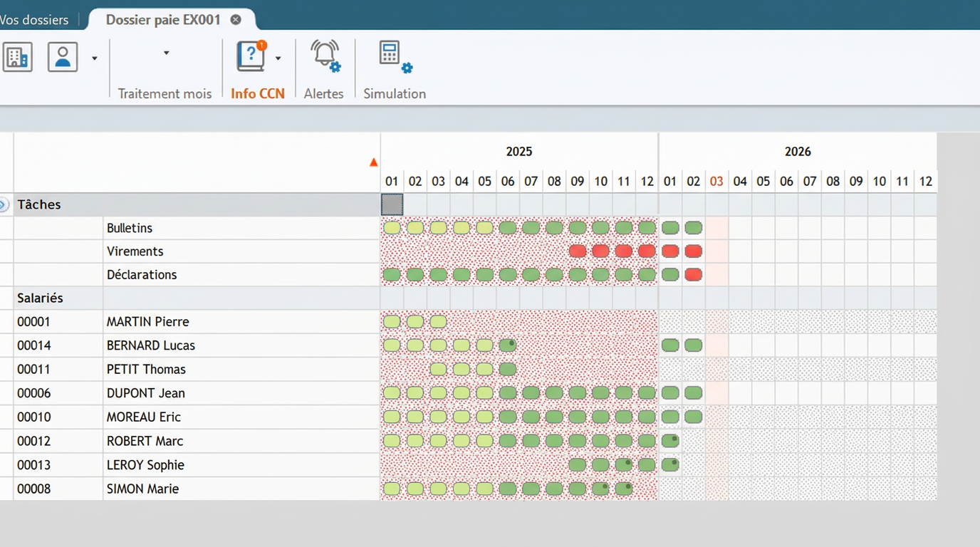Open the company building icon in the toolbar

(x=17, y=57)
